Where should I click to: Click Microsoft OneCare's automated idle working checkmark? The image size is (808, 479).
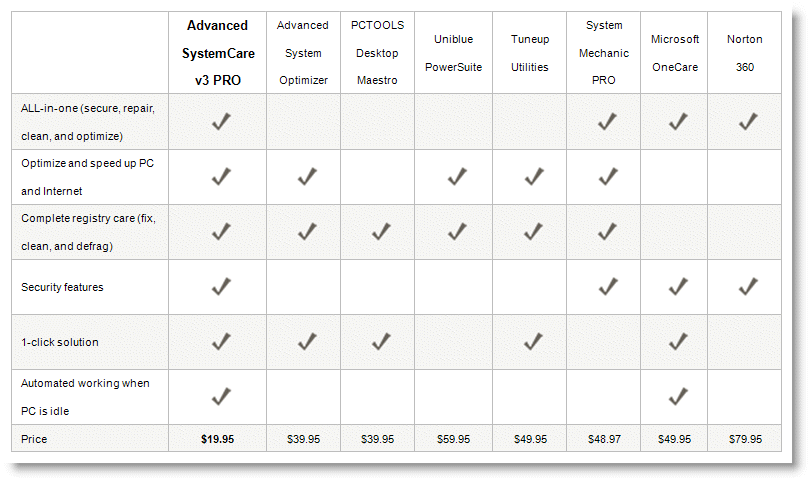(678, 397)
